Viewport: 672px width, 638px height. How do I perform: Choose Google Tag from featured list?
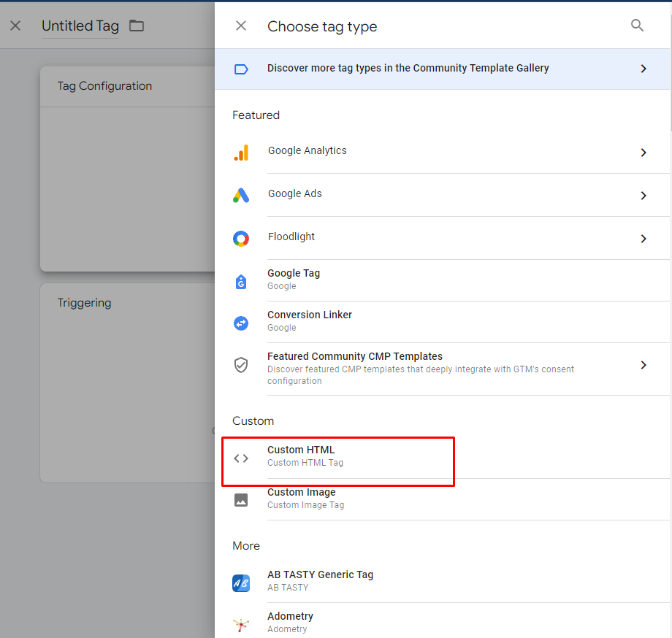point(442,280)
